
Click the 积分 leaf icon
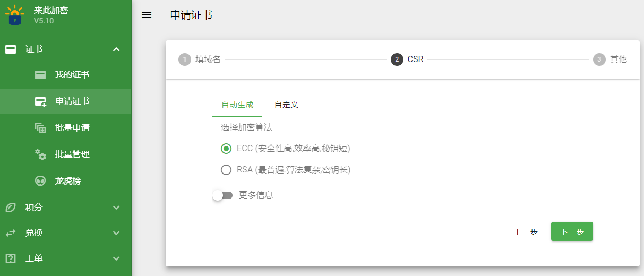(11, 208)
